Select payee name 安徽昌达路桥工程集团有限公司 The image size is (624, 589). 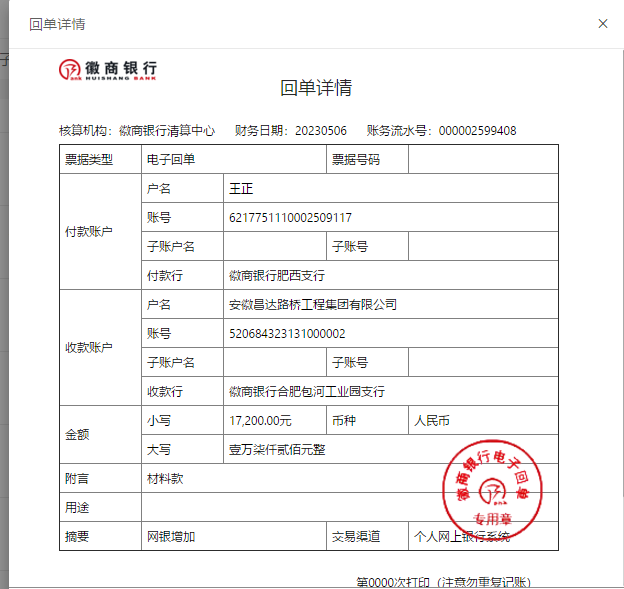[313, 304]
